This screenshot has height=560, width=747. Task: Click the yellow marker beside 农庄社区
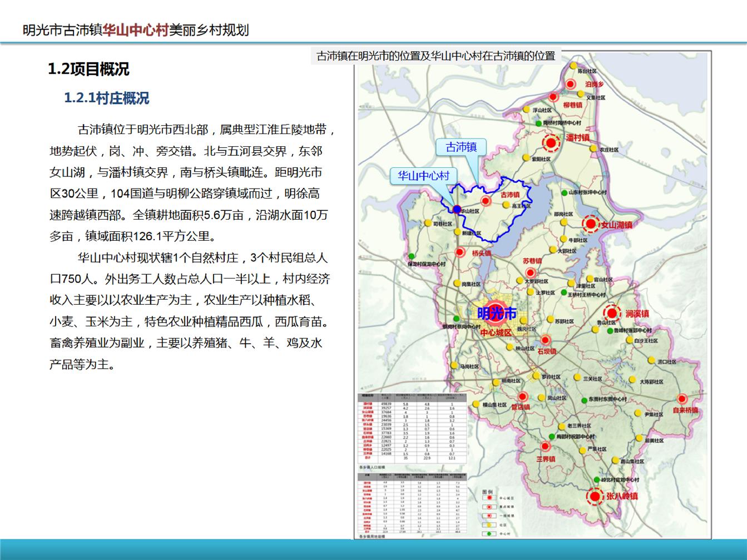(595, 149)
